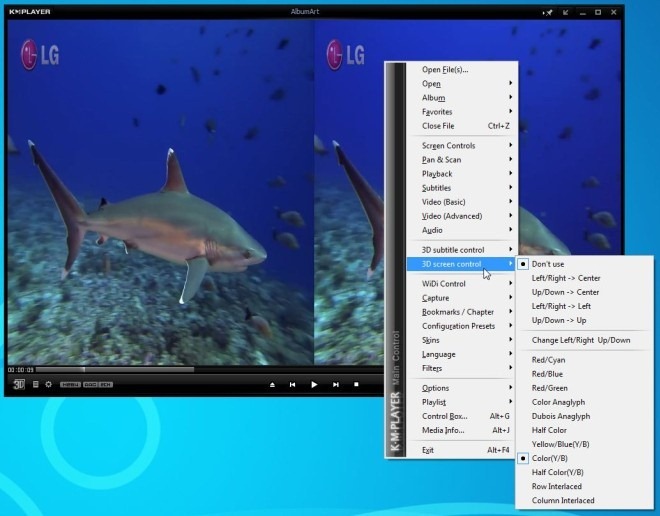Screen dimensions: 660x516
Task: Open the Control Box... entry
Action: (462, 416)
